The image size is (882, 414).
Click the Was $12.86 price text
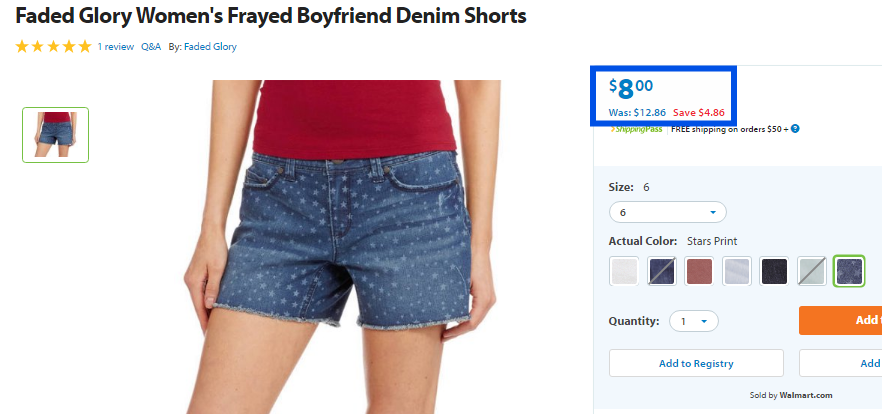[x=637, y=112]
